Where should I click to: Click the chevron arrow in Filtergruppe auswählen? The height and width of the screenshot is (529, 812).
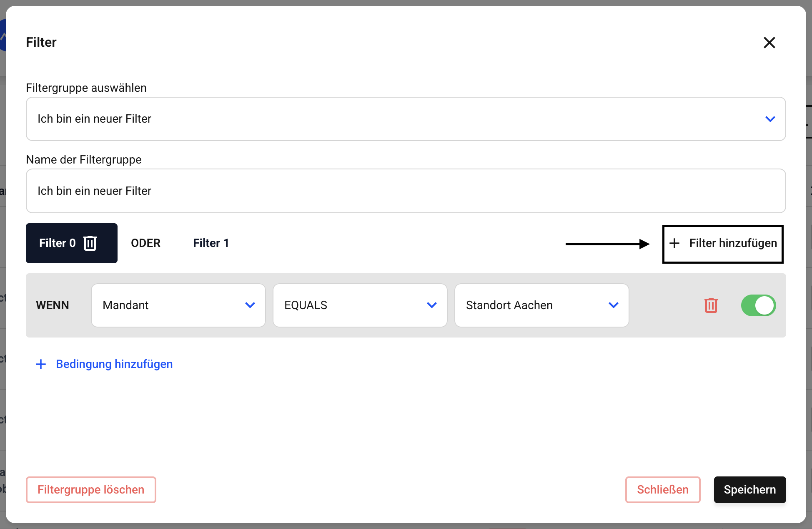click(770, 119)
